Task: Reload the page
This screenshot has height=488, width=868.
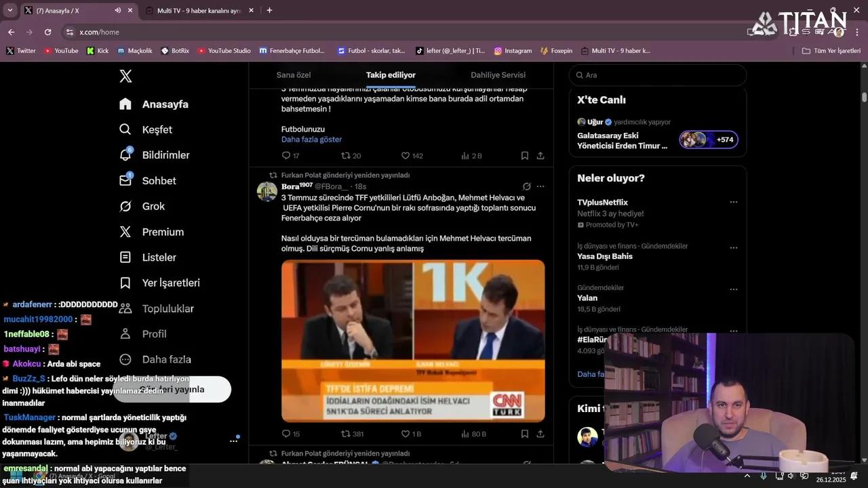Action: coord(47,32)
